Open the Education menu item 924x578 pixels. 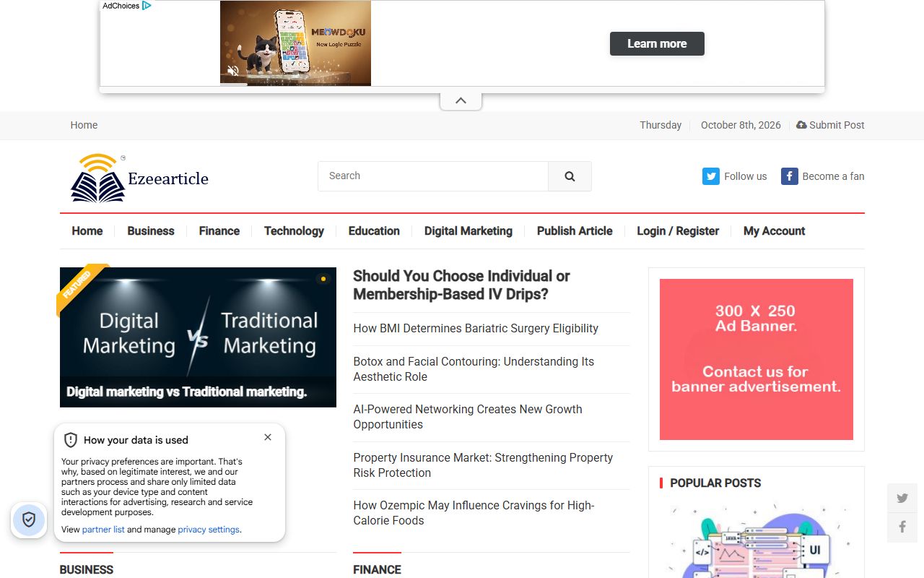pos(374,231)
